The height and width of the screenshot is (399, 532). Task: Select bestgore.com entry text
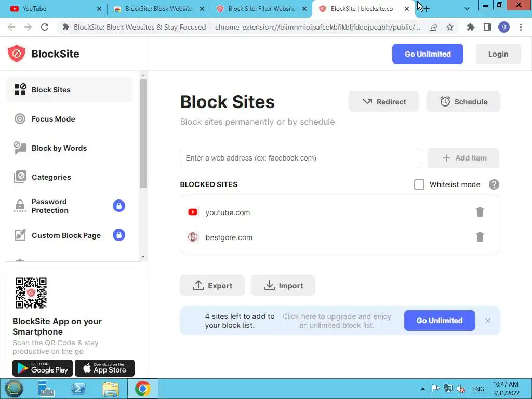click(229, 237)
